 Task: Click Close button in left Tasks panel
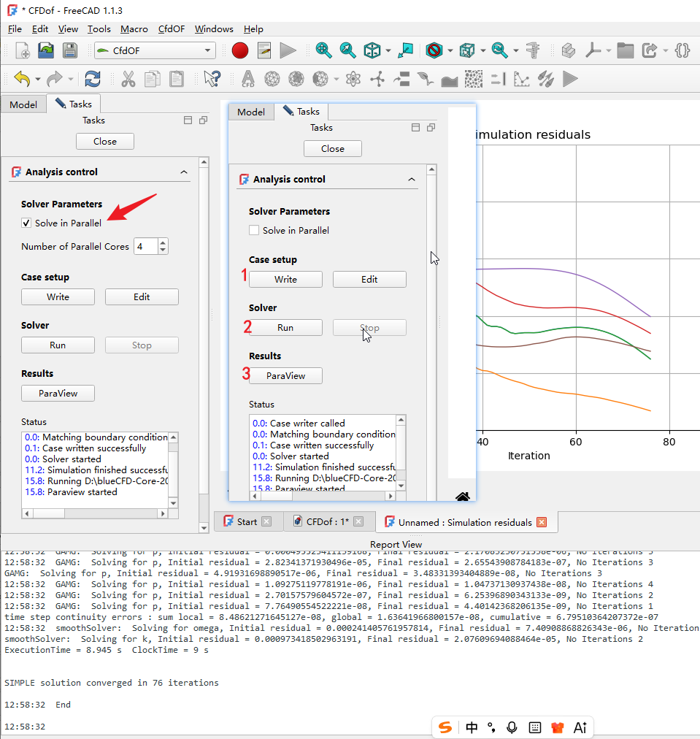click(x=105, y=142)
